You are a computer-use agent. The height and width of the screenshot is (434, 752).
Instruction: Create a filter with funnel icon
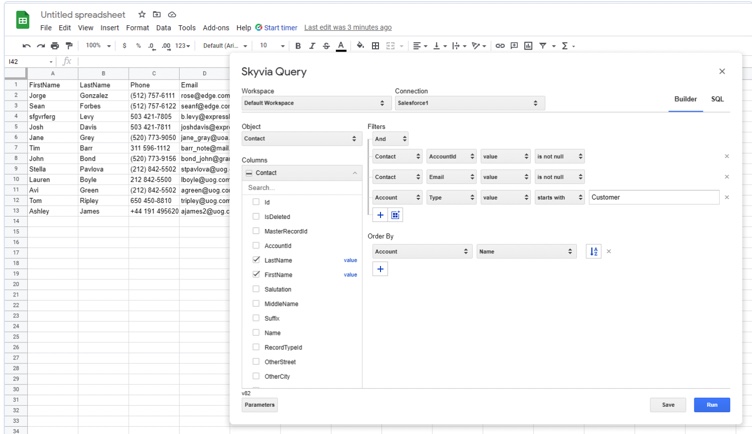(x=542, y=46)
